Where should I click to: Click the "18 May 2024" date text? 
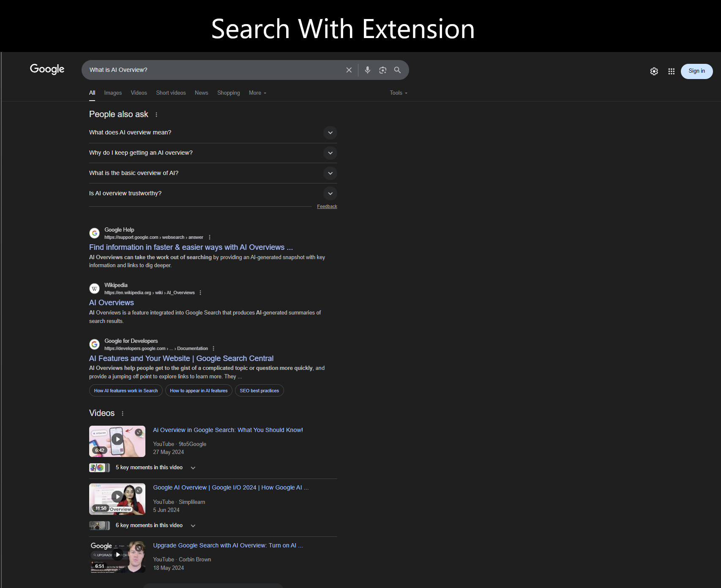pyautogui.click(x=168, y=568)
